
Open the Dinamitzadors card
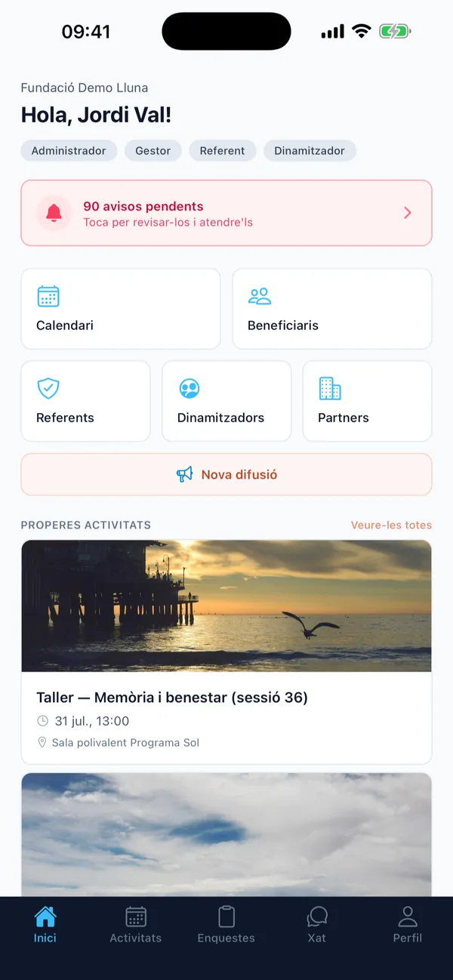(x=226, y=401)
